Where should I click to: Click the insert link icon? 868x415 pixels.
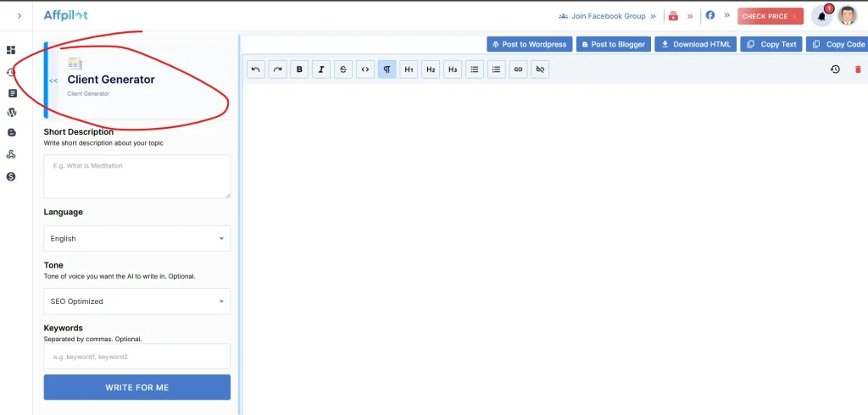518,69
